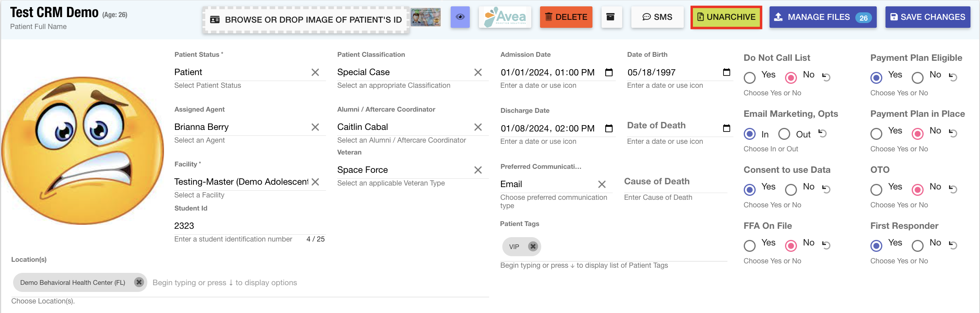Enable Yes for First Responder
980x313 pixels.
[x=876, y=246]
